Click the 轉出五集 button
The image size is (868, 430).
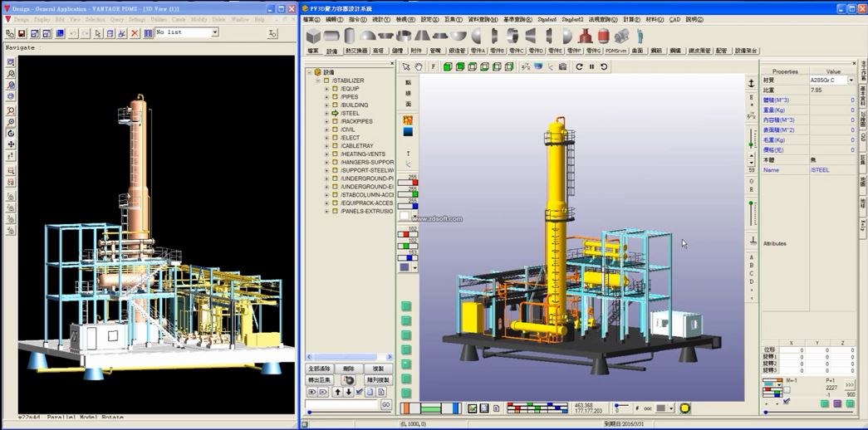320,380
